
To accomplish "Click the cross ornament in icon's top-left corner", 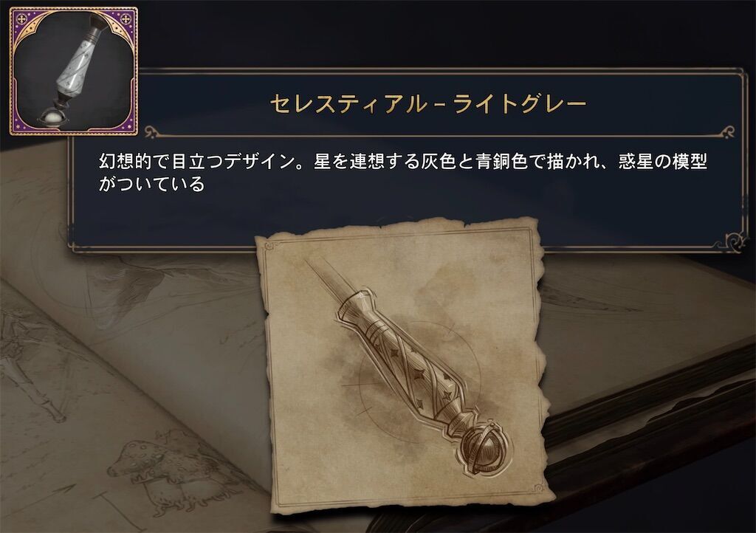I will [21, 18].
